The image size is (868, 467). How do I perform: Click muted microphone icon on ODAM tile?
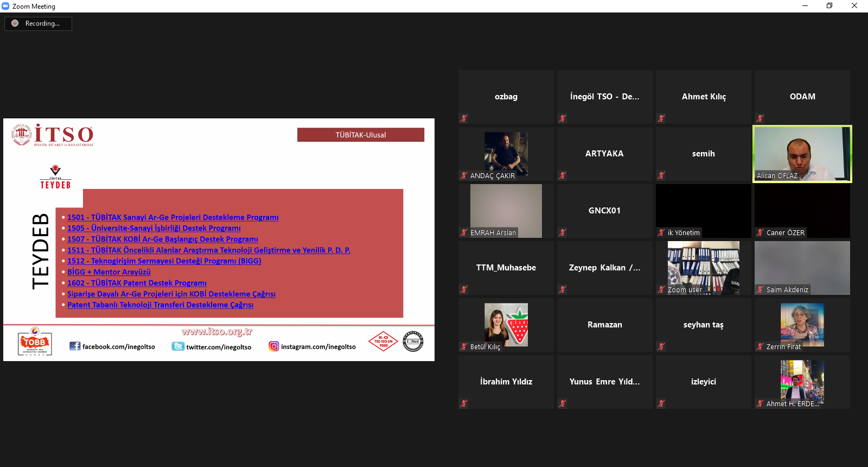pyautogui.click(x=760, y=118)
